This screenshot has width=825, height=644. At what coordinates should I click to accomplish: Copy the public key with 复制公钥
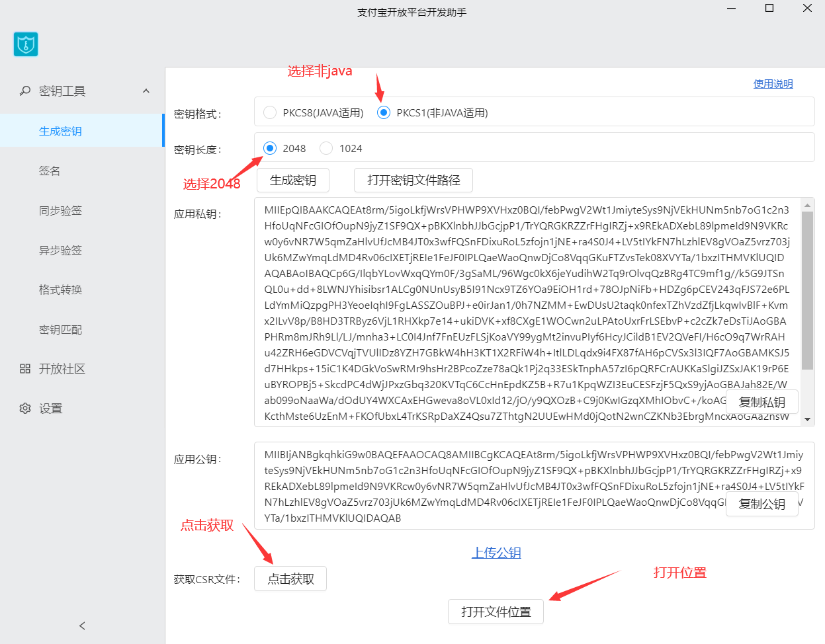(x=762, y=504)
